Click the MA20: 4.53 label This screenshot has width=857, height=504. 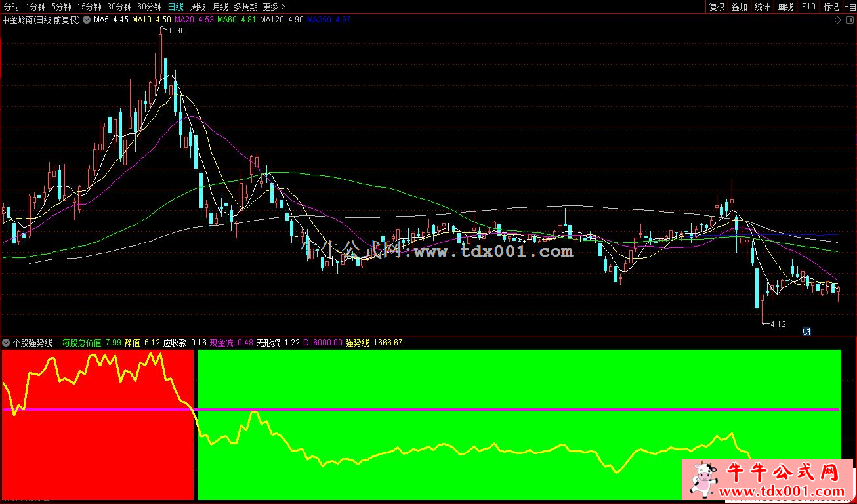click(x=194, y=20)
